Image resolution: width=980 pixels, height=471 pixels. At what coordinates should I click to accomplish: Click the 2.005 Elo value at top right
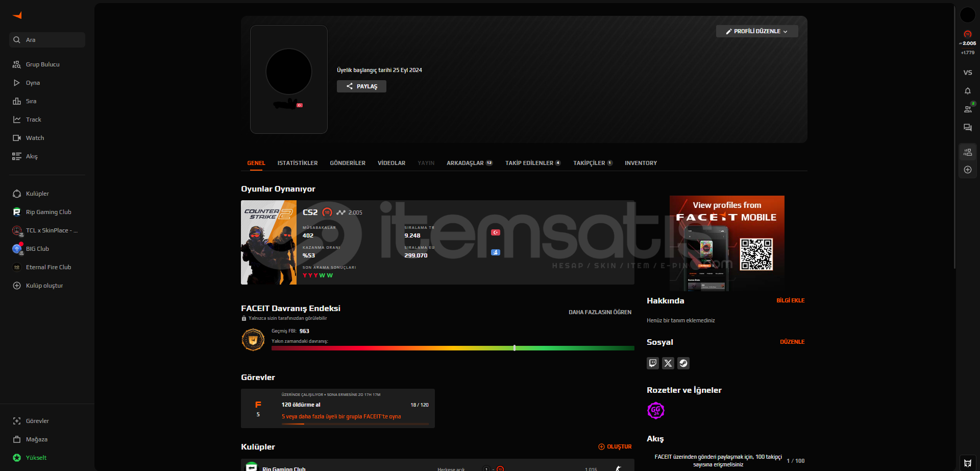[x=969, y=43]
